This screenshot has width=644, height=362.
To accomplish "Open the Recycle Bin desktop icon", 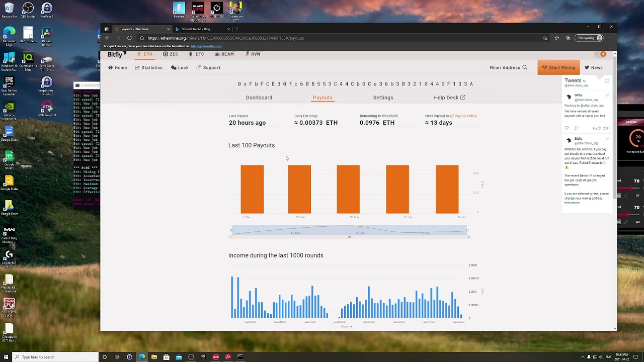I will point(9,10).
